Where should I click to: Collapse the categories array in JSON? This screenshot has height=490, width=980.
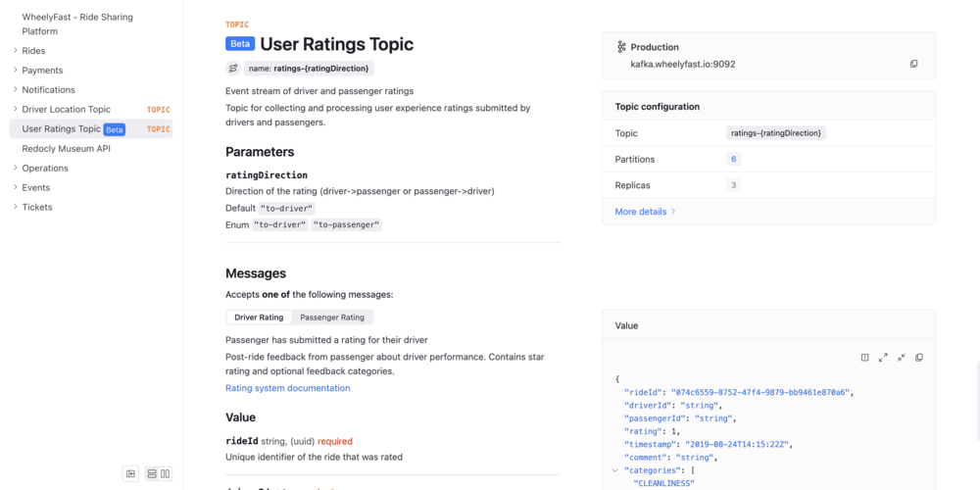(615, 470)
